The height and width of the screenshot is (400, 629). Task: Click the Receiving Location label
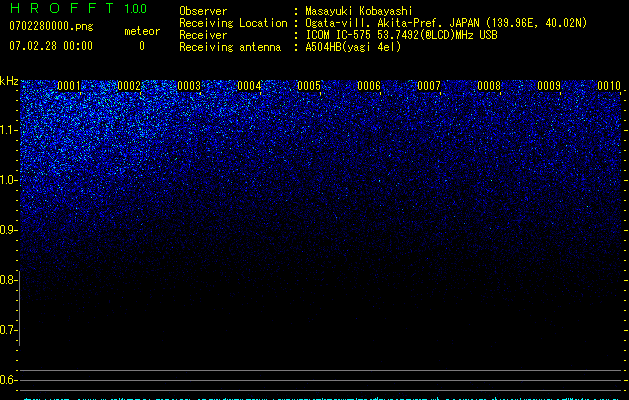(x=233, y=23)
